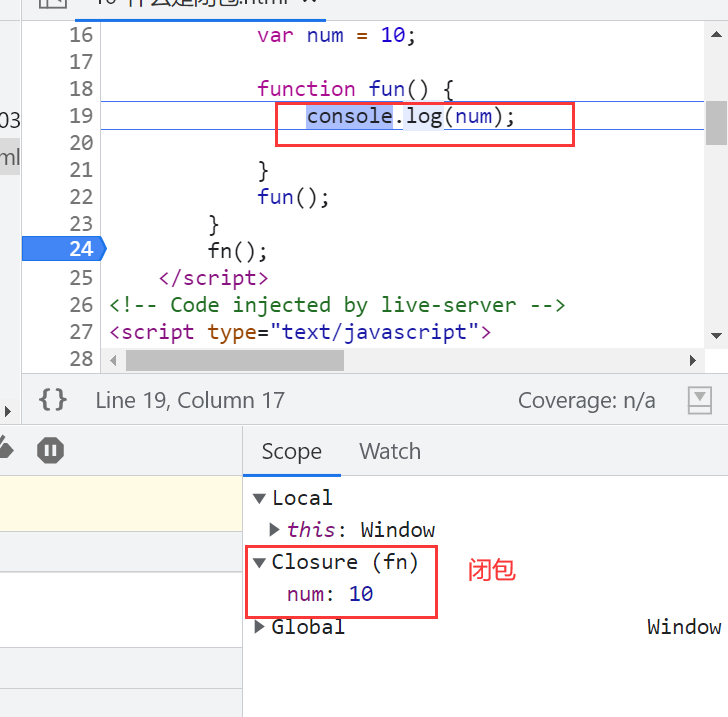Click the 'Coverage: n/a' status text
Image resolution: width=728 pixels, height=717 pixels.
click(x=586, y=401)
